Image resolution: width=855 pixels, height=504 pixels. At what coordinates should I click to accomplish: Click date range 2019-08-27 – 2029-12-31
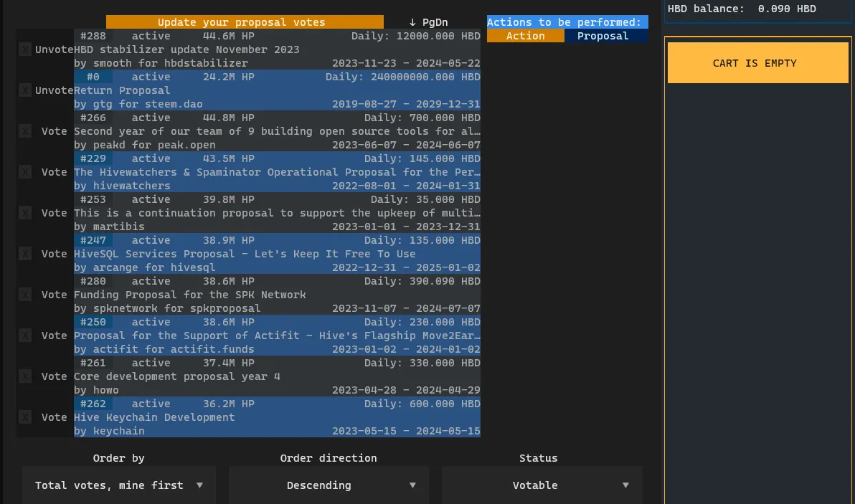click(406, 104)
